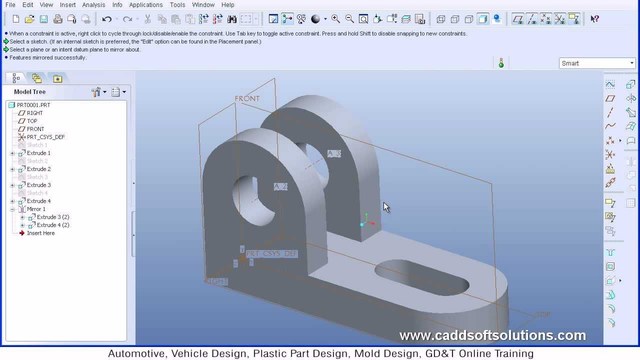The width and height of the screenshot is (640, 360).
Task: Open the Analysis menu
Action: (x=93, y=5)
